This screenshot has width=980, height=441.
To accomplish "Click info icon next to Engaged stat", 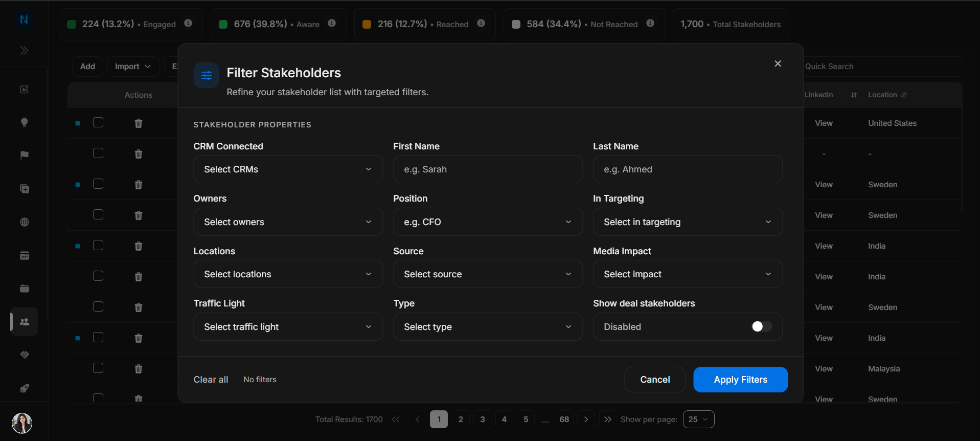I will click(x=188, y=23).
